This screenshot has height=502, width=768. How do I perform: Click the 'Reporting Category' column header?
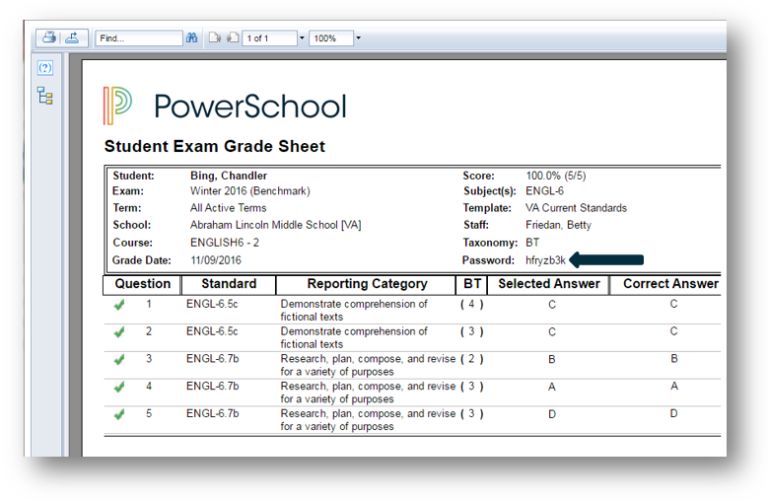tap(367, 284)
